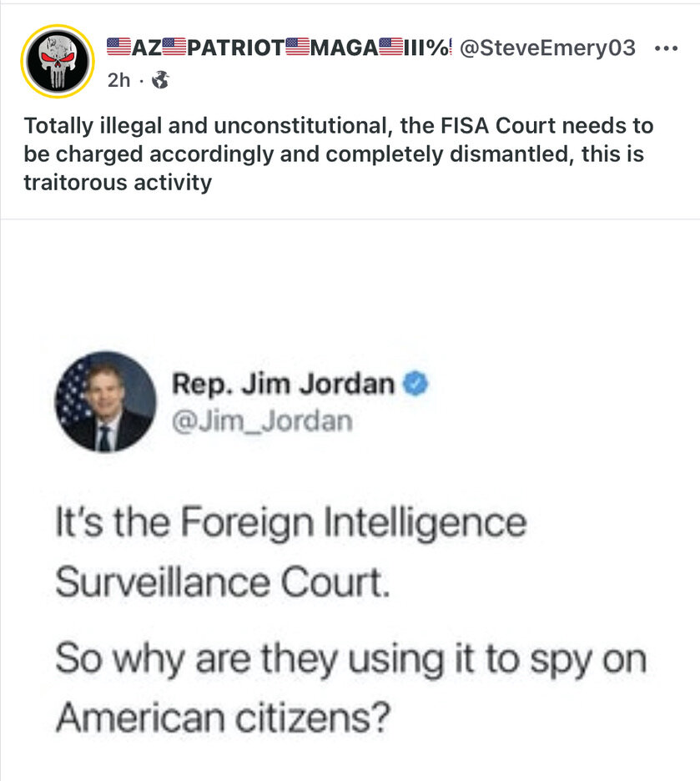Image resolution: width=700 pixels, height=781 pixels.
Task: Click the Rep. Jim Jordan name
Action: [283, 384]
